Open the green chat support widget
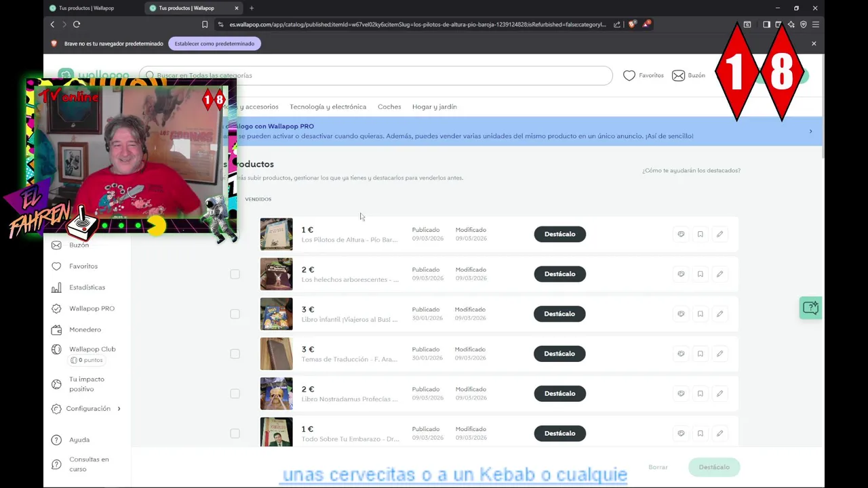868x488 pixels. click(x=810, y=308)
